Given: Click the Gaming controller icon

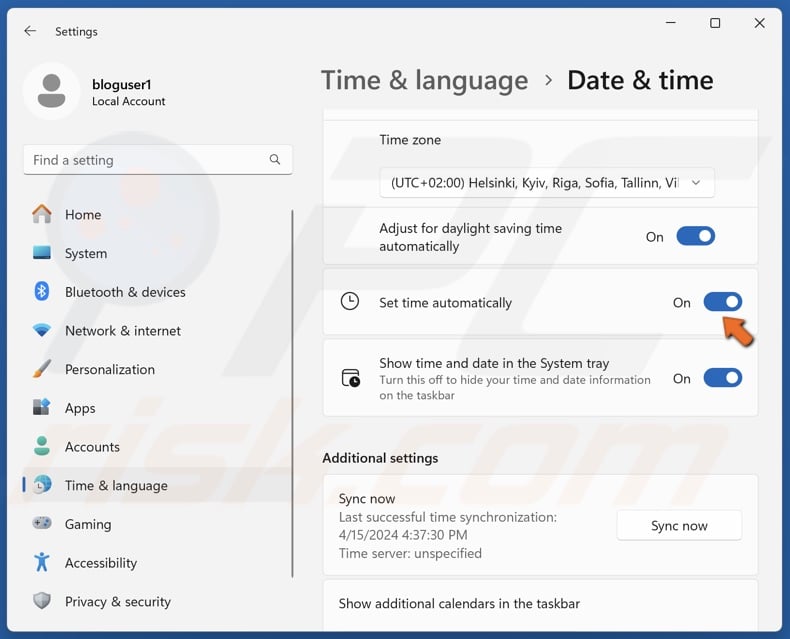Looking at the screenshot, I should click(42, 523).
